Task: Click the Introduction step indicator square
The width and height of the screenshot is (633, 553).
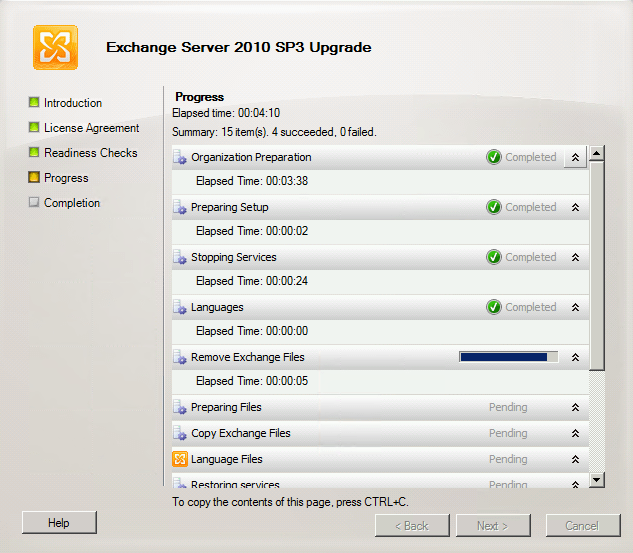Action: tap(34, 102)
